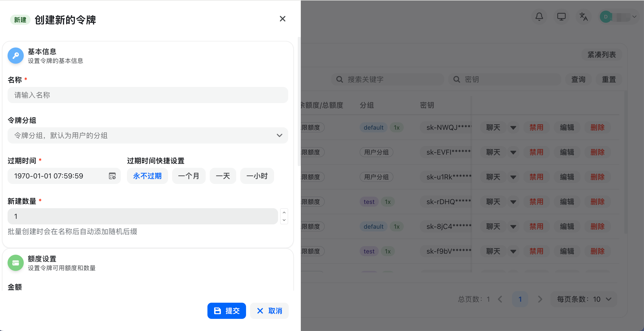
Task: Decrease 新建数量 with down arrow
Action: point(284,220)
